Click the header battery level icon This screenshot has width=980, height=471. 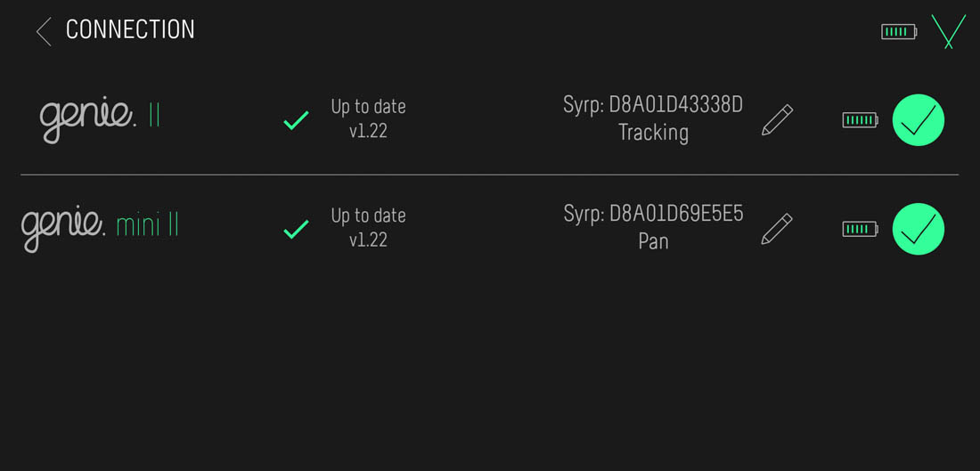[898, 32]
